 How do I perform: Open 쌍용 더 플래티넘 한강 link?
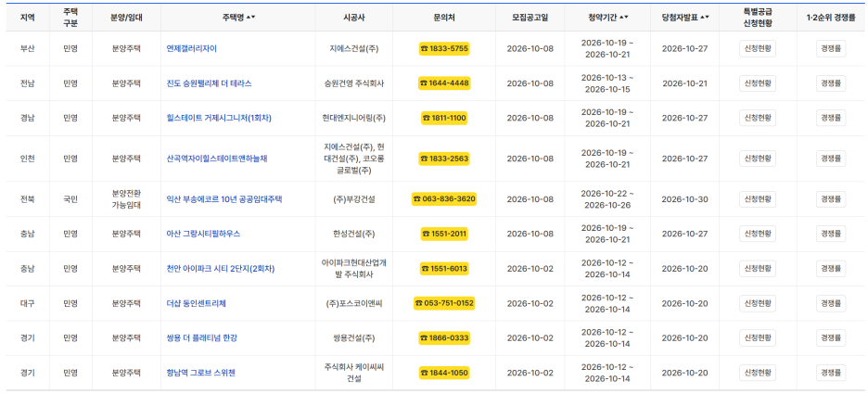coord(201,338)
